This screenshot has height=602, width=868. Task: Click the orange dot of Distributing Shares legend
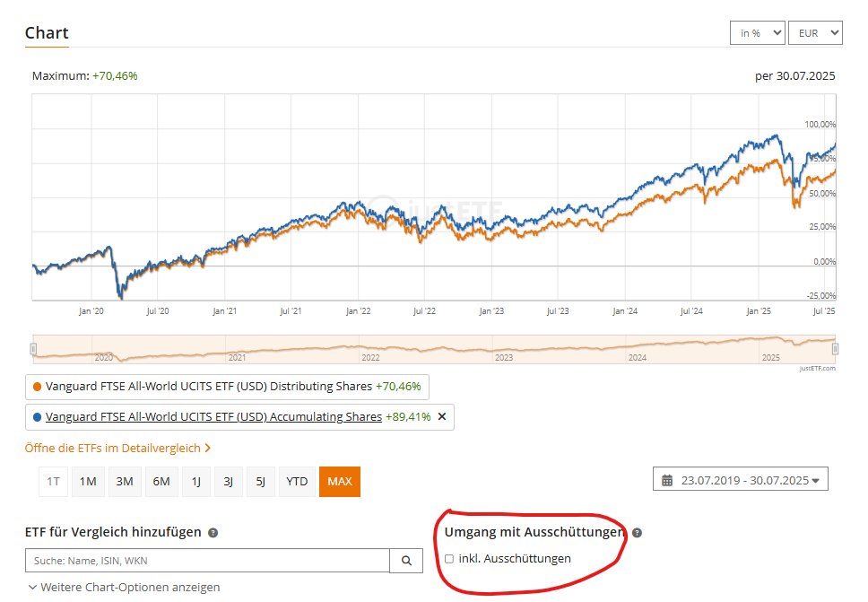click(36, 387)
